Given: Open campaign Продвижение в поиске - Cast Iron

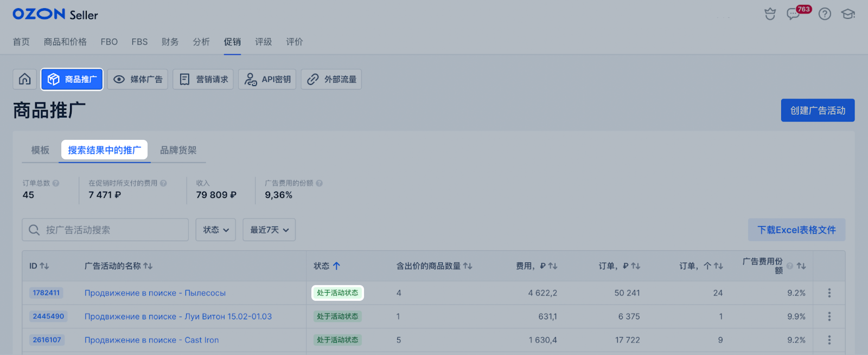Looking at the screenshot, I should (x=152, y=340).
